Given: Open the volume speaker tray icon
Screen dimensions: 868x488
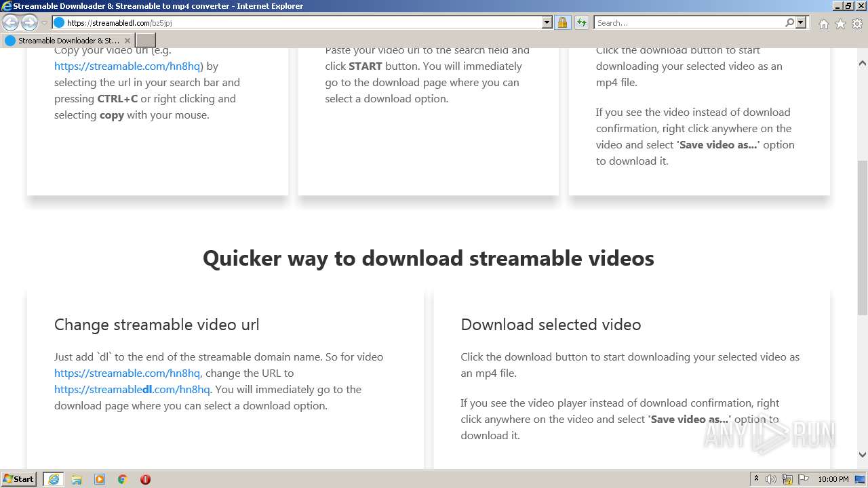Looking at the screenshot, I should click(x=771, y=479).
